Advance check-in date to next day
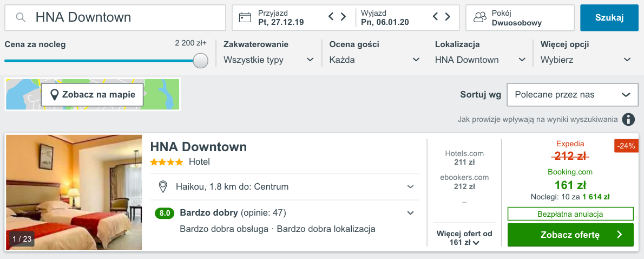 [x=343, y=17]
